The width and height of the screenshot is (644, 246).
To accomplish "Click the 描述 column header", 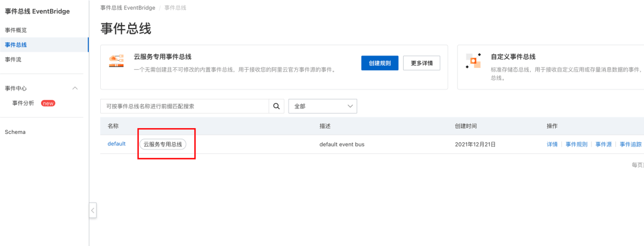I will [325, 126].
